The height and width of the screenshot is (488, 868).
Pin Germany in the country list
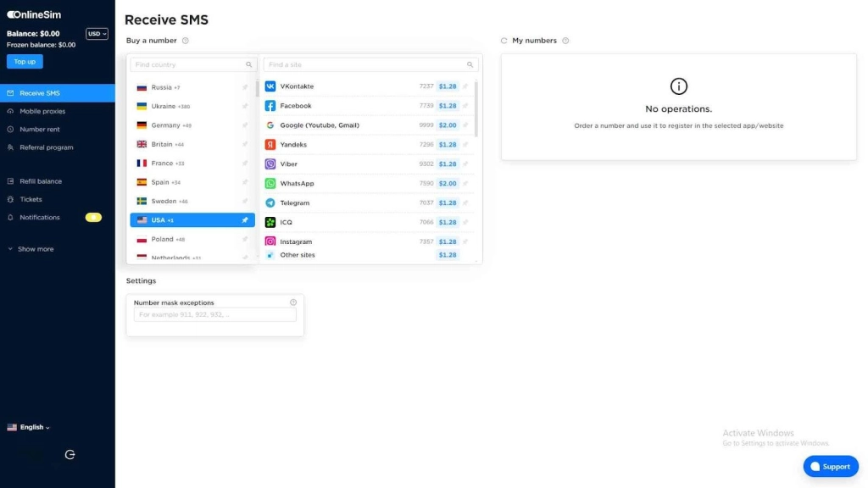tap(245, 125)
